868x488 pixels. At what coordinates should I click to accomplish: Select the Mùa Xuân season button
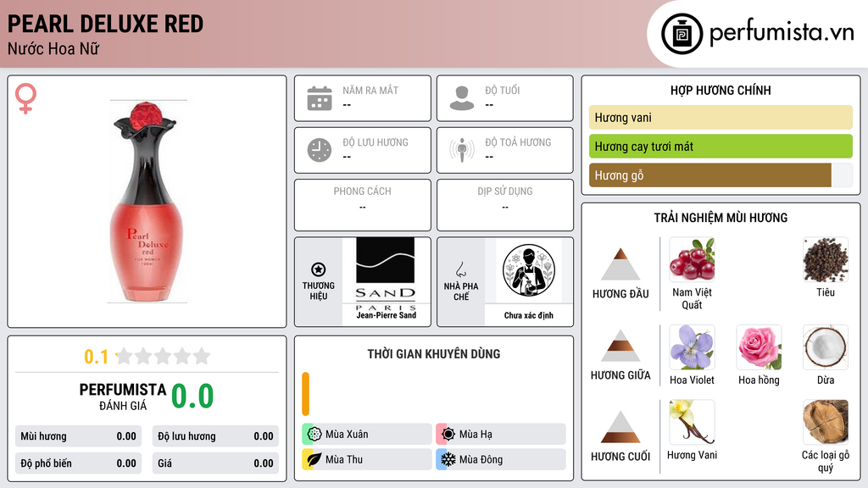(367, 434)
